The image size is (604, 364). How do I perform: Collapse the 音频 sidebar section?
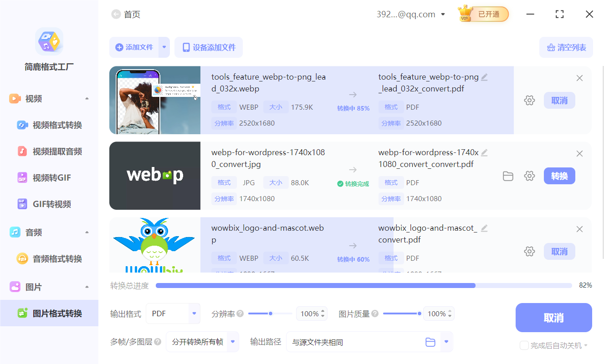(x=87, y=232)
